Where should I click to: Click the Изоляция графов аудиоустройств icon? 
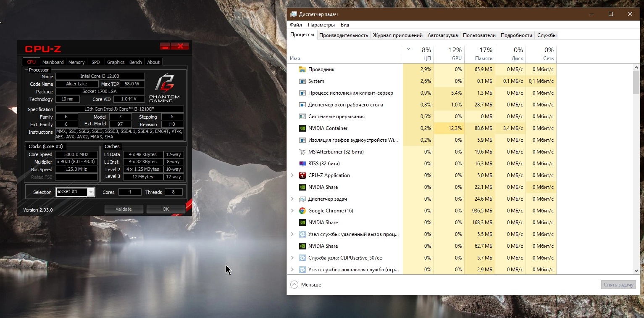tap(302, 140)
